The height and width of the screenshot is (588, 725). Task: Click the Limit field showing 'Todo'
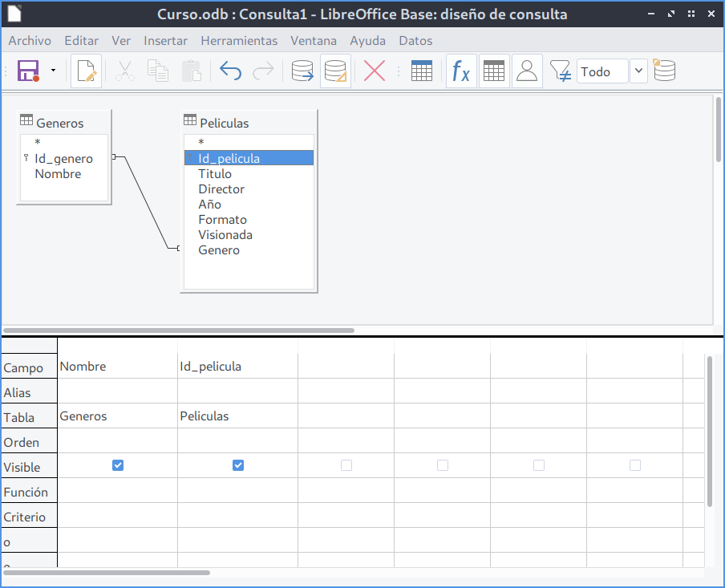(x=602, y=71)
